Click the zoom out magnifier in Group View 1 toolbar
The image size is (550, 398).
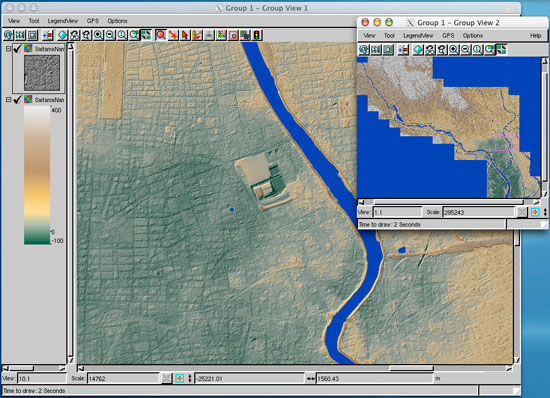click(110, 35)
